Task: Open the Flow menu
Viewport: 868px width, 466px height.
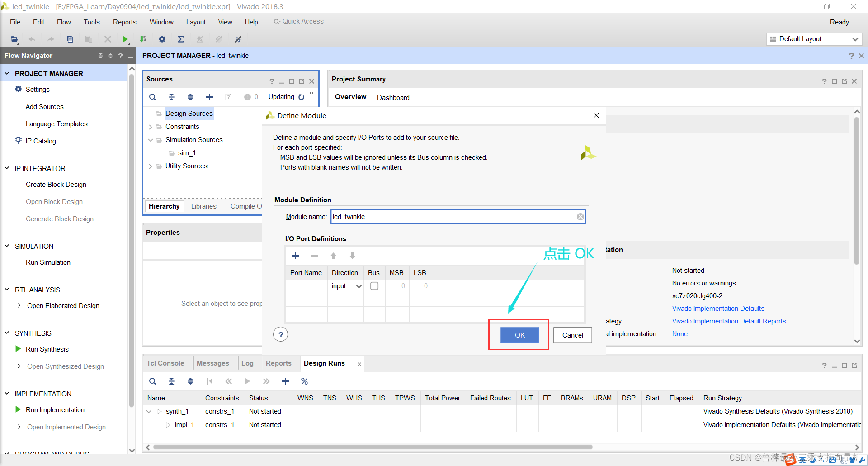Action: click(64, 22)
